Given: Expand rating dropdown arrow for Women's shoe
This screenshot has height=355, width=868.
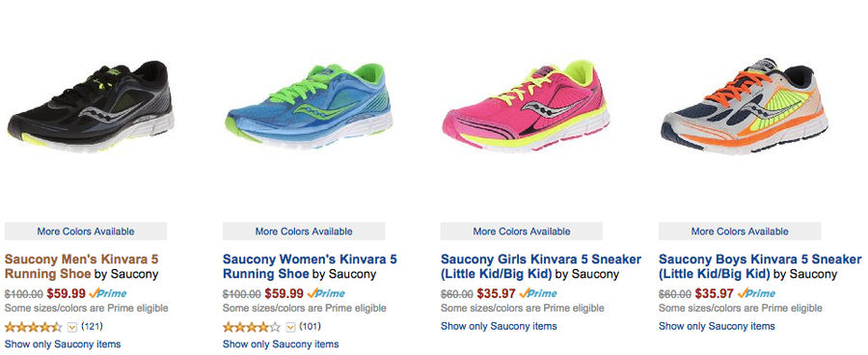Looking at the screenshot, I should [290, 327].
